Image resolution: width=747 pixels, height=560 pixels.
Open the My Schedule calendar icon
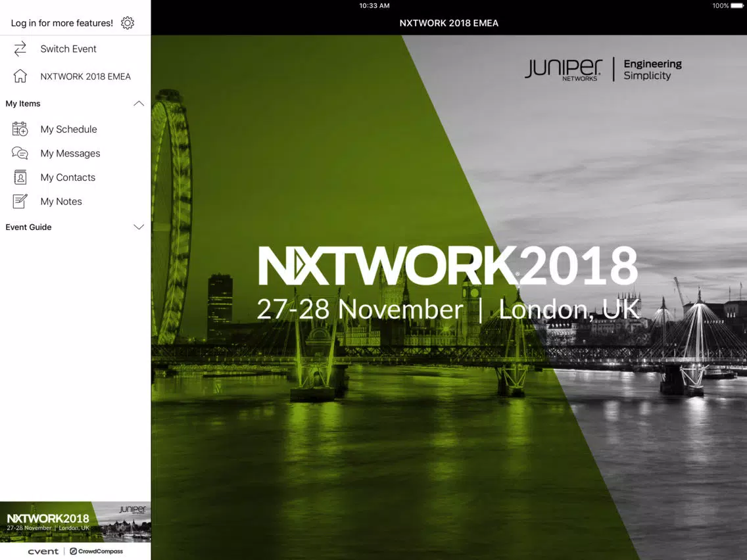pos(20,129)
